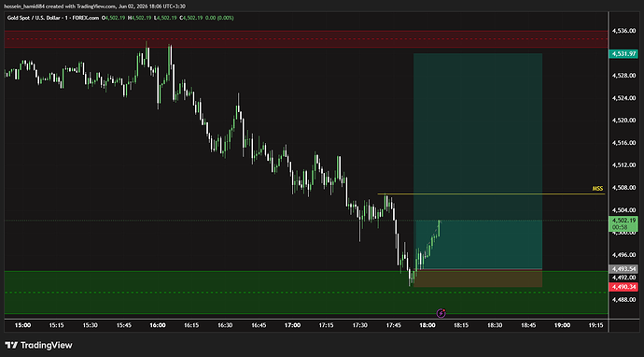Click the 16:30 time axis label
644x357 pixels.
click(x=225, y=325)
